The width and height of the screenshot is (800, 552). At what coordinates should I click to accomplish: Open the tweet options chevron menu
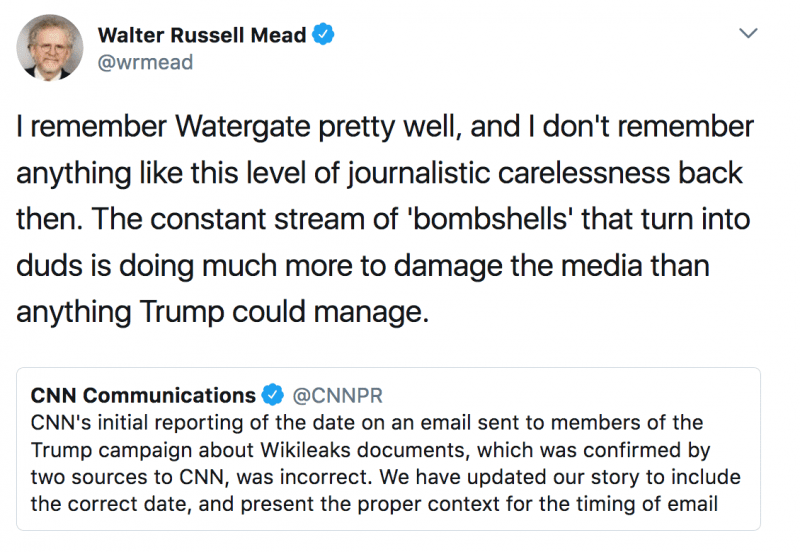point(747,35)
